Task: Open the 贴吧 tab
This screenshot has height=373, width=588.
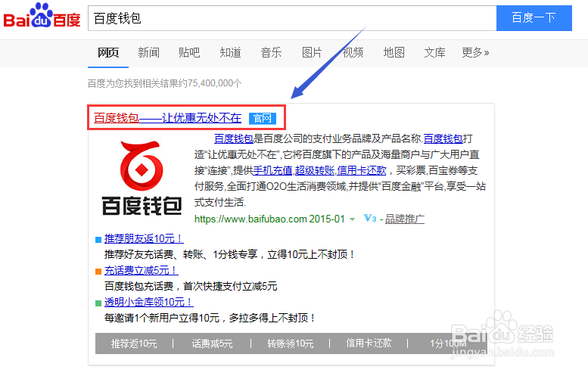Action: pos(189,52)
